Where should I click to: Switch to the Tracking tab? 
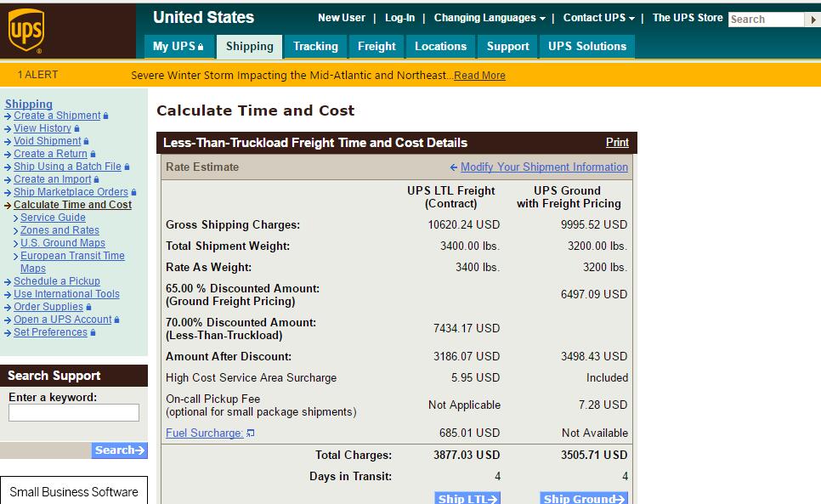(315, 47)
